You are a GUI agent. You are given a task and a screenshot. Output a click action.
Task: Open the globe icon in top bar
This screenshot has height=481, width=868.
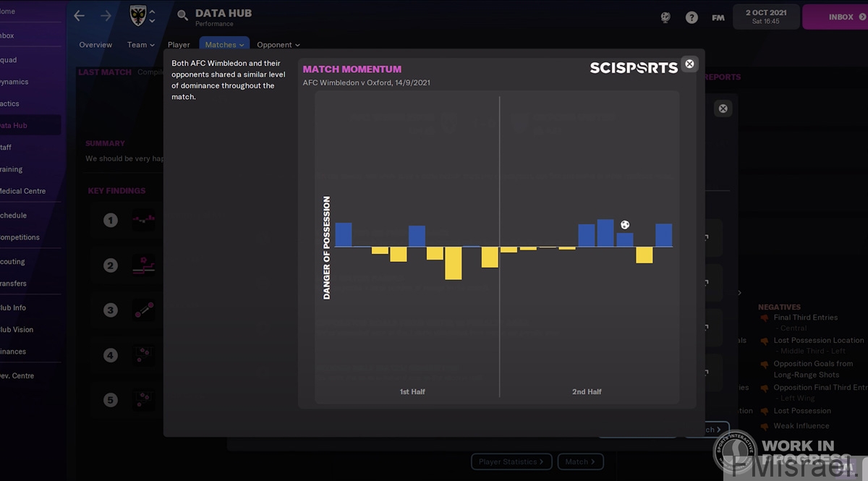click(x=665, y=17)
